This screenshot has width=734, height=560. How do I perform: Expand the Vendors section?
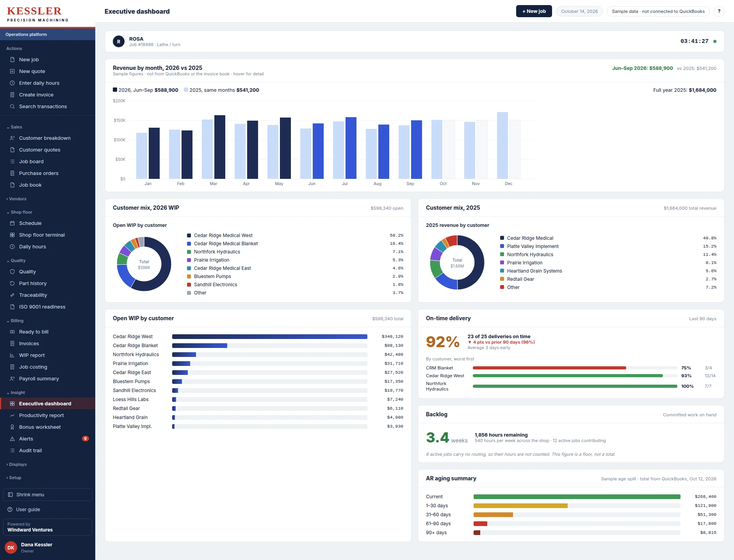(x=16, y=199)
